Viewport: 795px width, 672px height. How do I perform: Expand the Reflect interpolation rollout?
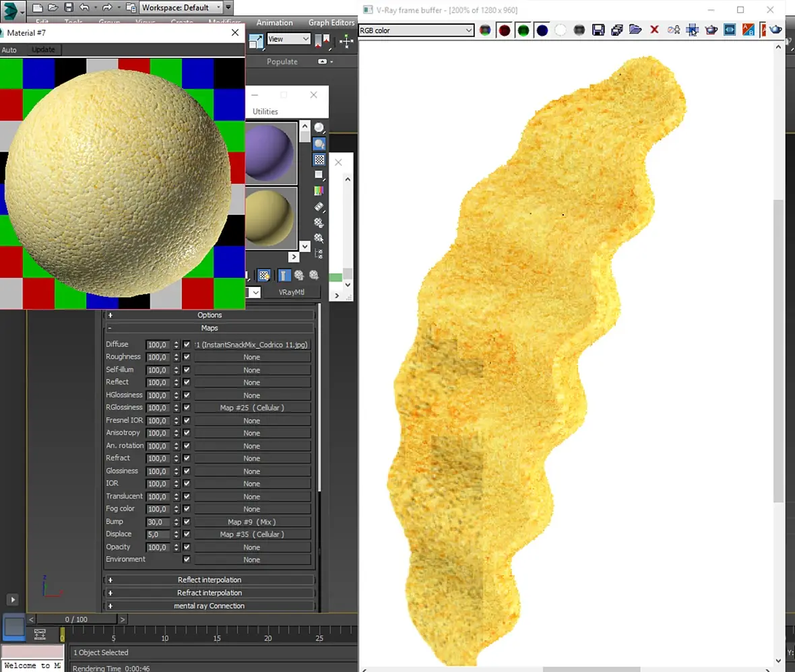[x=210, y=580]
